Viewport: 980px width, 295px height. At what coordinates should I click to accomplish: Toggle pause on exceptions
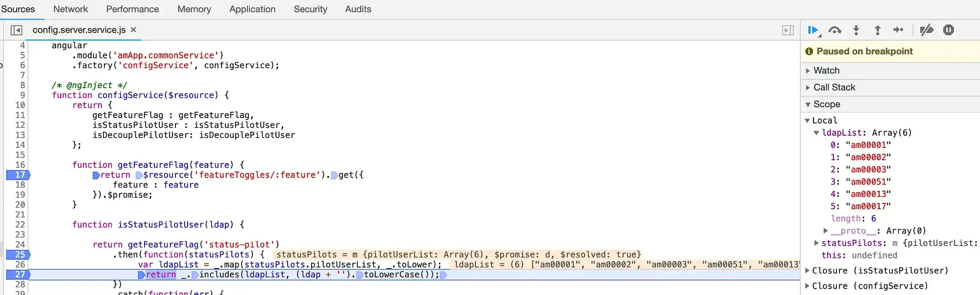tap(949, 30)
